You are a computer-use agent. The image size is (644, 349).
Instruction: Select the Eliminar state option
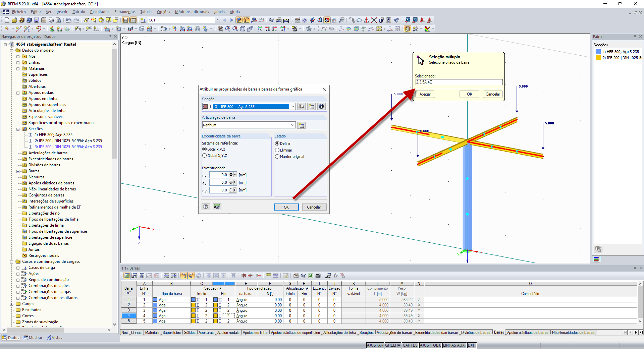coord(277,150)
